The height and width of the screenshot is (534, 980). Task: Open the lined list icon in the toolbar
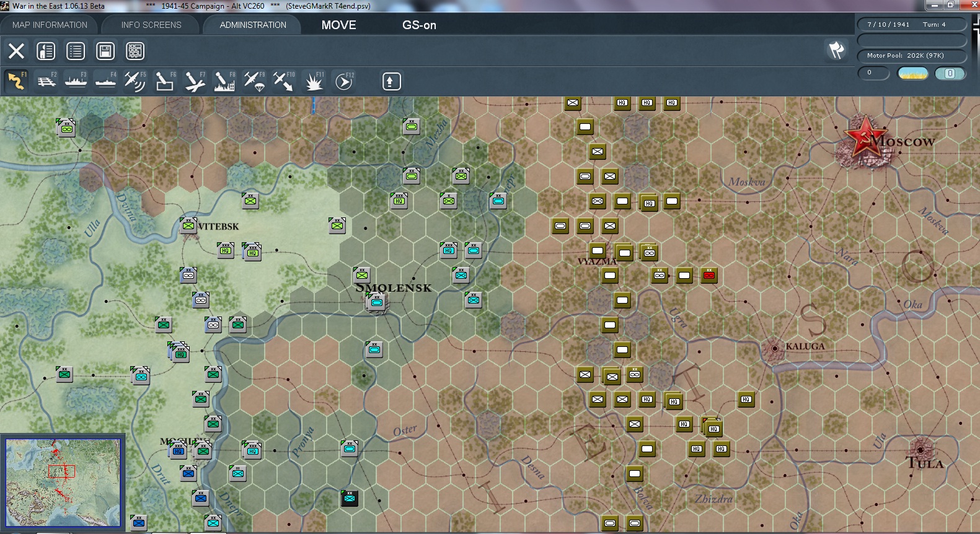(x=76, y=51)
